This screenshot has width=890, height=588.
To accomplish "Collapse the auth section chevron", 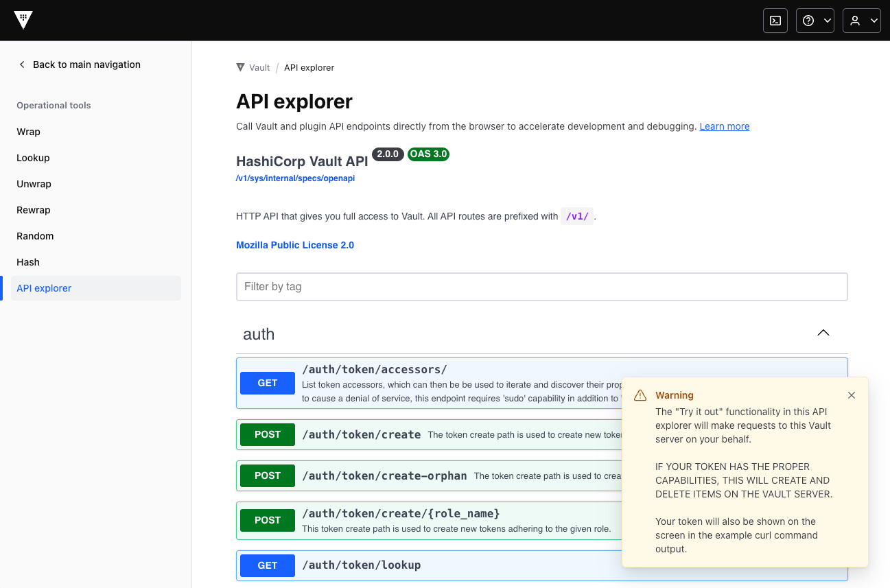I will pyautogui.click(x=823, y=333).
